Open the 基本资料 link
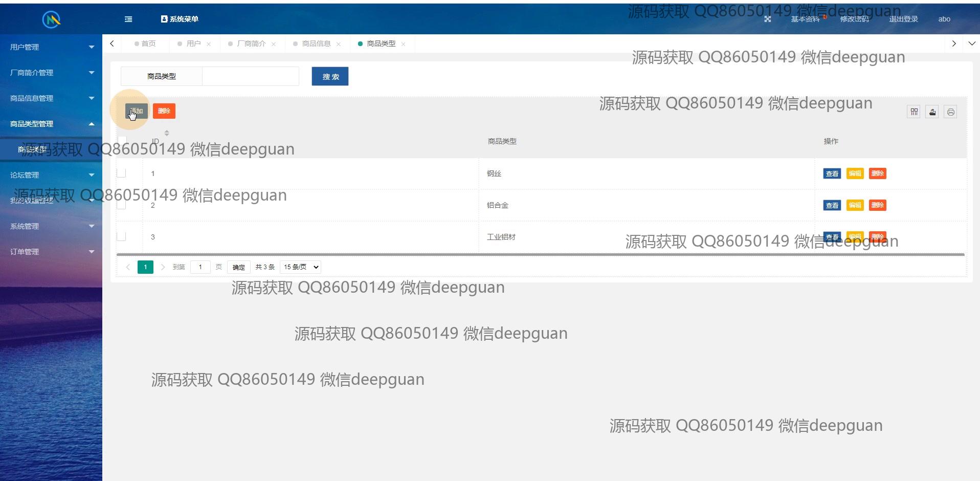980x481 pixels. point(805,19)
